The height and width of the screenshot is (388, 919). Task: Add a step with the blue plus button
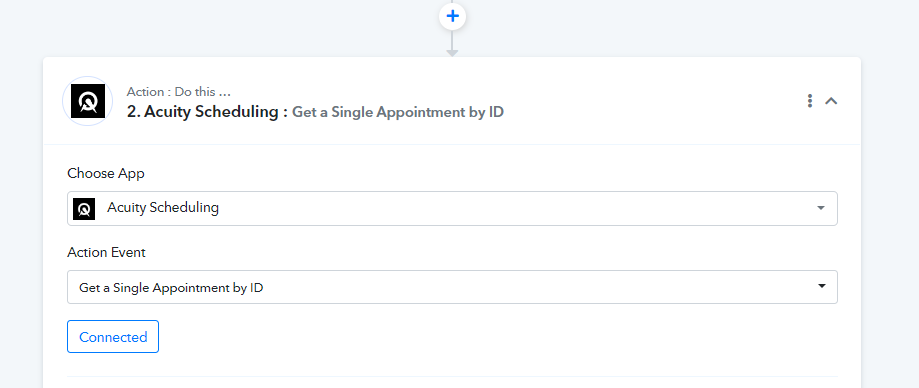pyautogui.click(x=452, y=16)
